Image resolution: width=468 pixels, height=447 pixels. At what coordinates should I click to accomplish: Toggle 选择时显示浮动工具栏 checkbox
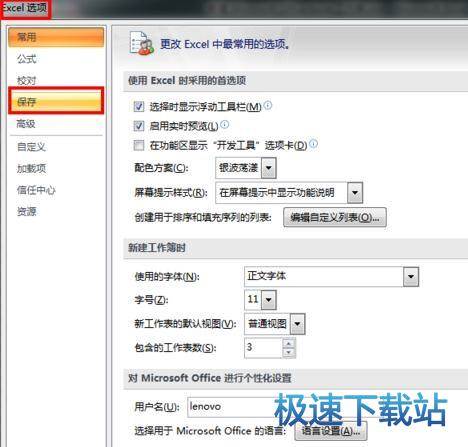point(139,107)
